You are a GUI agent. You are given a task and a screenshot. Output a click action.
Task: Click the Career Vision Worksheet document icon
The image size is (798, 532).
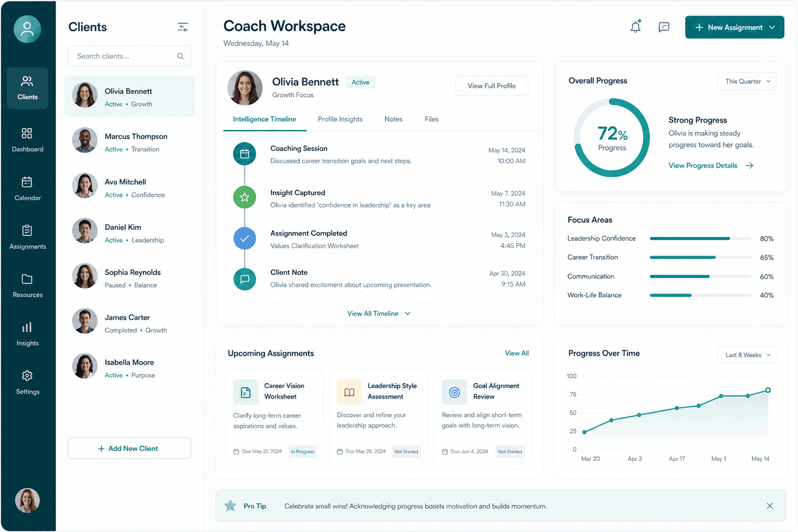[x=246, y=392]
